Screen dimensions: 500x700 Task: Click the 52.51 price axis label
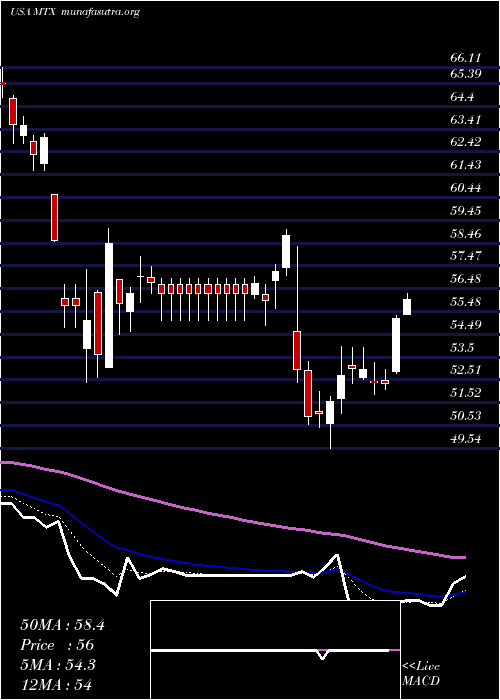pyautogui.click(x=466, y=370)
